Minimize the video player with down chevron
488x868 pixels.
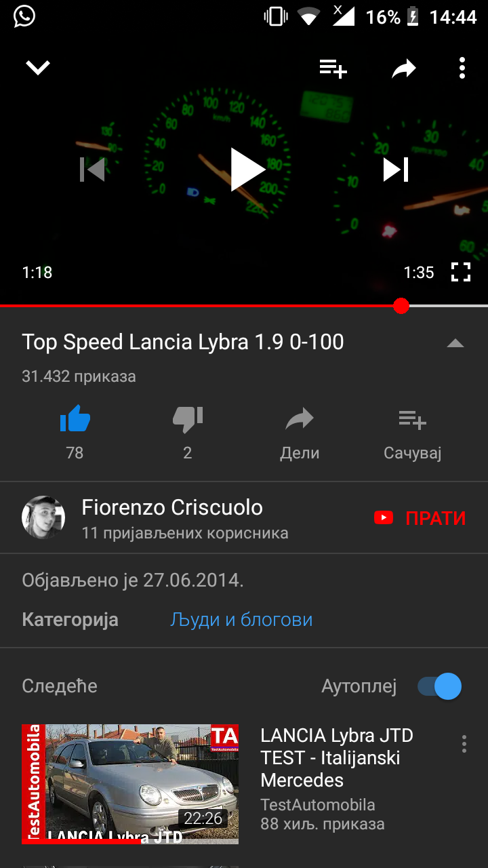[x=38, y=67]
